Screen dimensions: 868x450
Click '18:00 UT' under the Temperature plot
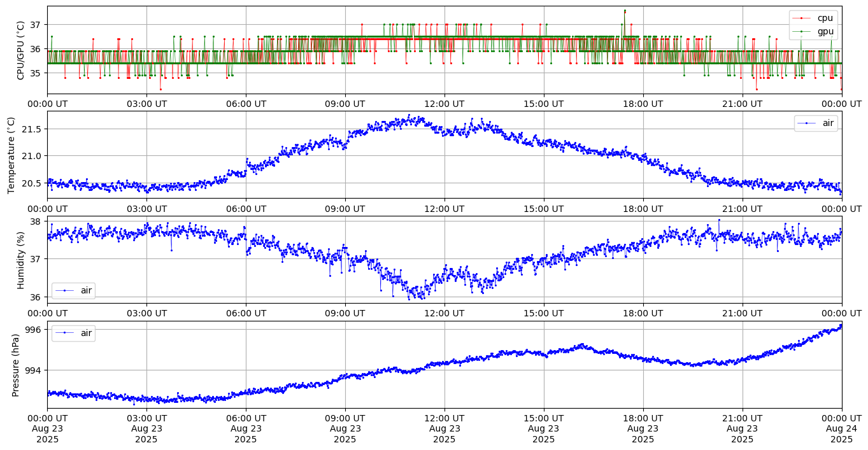pos(643,208)
